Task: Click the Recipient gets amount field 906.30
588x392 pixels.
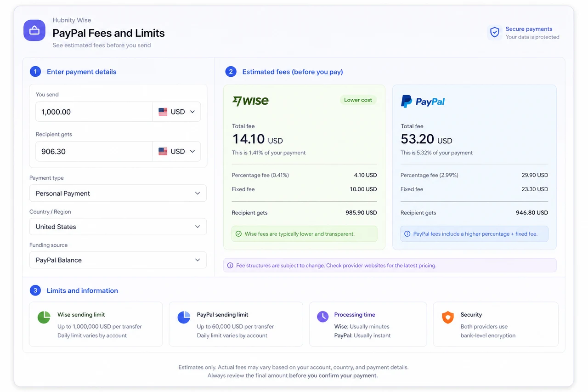Action: point(94,151)
